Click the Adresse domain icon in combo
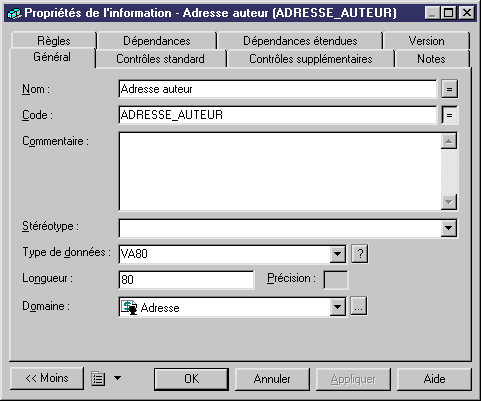The width and height of the screenshot is (481, 401). point(129,307)
